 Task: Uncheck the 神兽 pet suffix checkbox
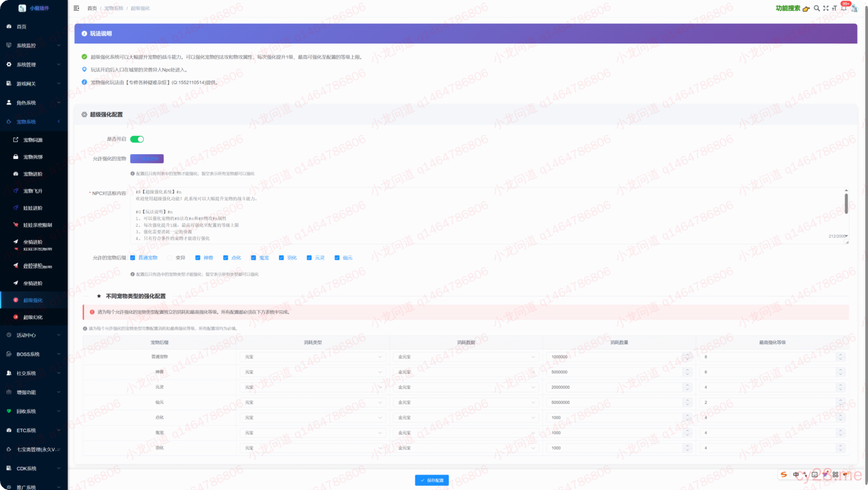pos(198,258)
